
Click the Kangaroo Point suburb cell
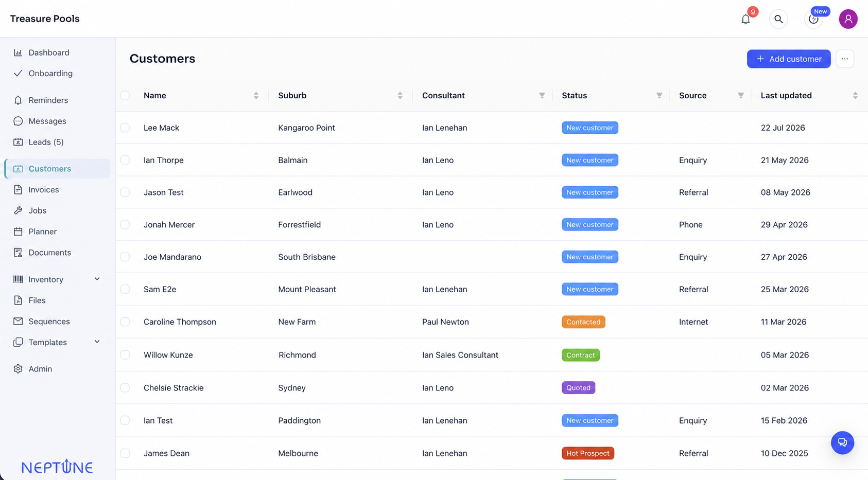coord(306,128)
